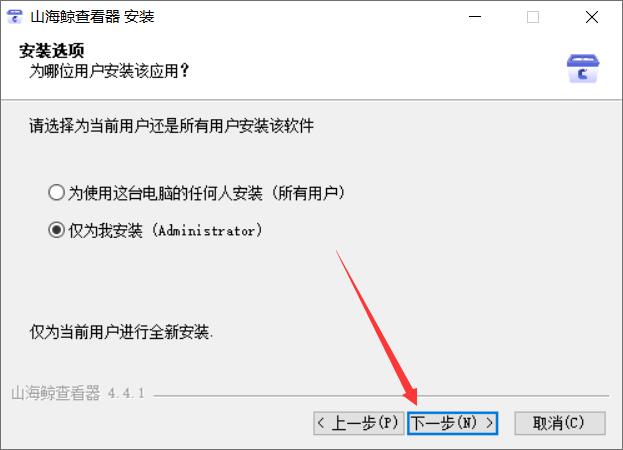Minimize the installer window
The height and width of the screenshot is (450, 623).
coord(475,17)
